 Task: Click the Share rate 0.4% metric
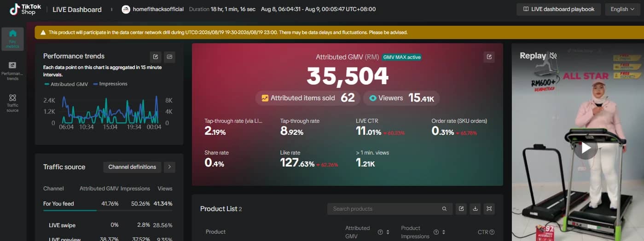[217, 159]
